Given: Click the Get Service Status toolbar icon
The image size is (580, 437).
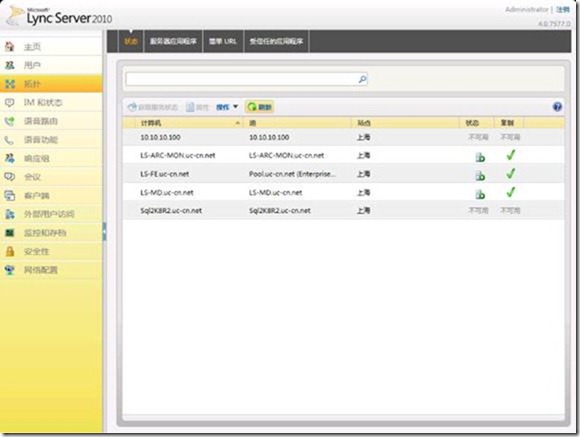Looking at the screenshot, I should coord(132,107).
